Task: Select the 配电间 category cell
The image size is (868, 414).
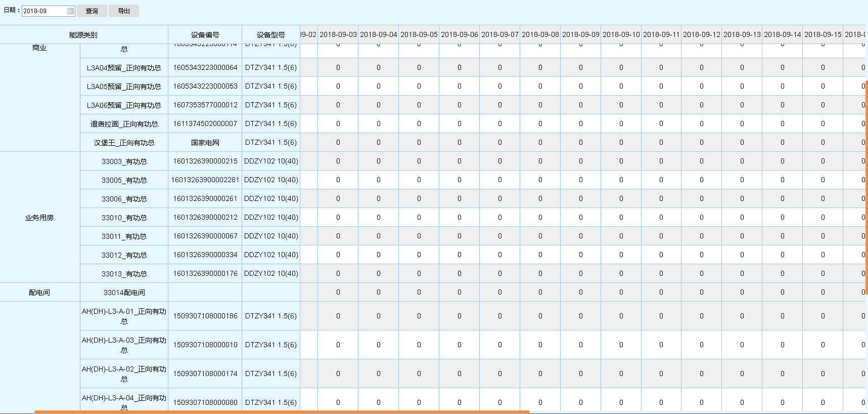Action: [39, 293]
